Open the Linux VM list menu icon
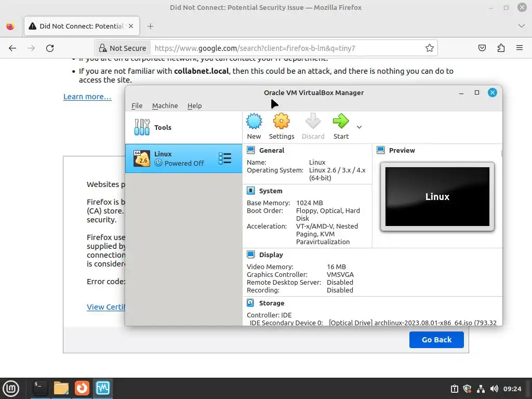Image resolution: width=532 pixels, height=399 pixels. coord(225,158)
